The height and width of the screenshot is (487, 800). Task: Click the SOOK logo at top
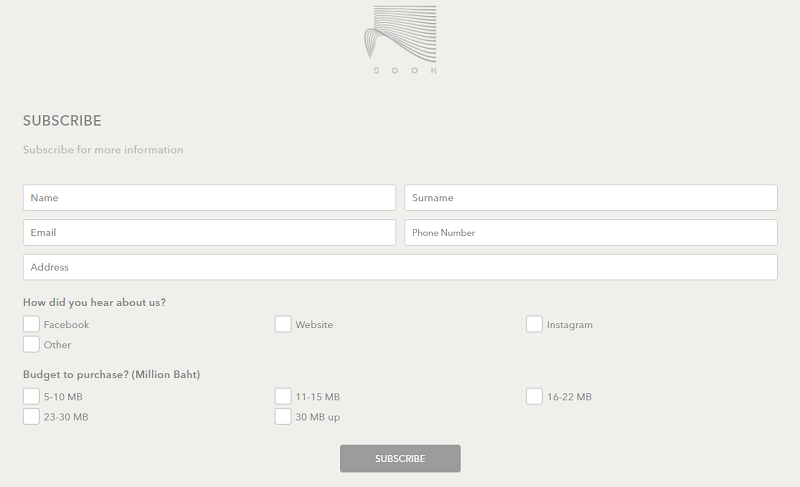[x=401, y=40]
